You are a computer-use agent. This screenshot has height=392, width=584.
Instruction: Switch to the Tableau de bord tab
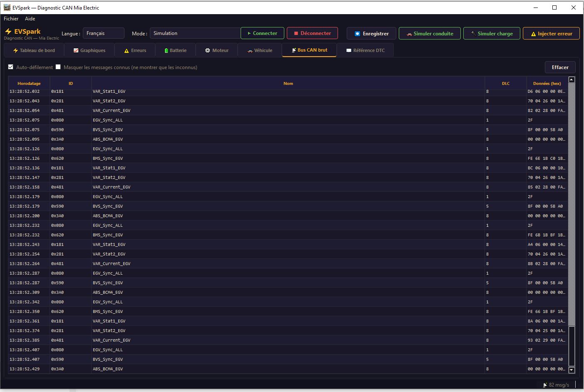pyautogui.click(x=34, y=50)
